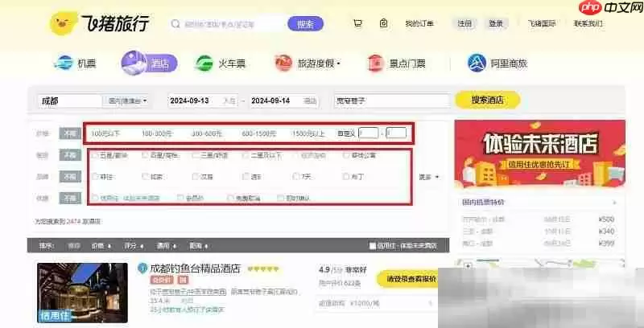Screen dimensions: 644x328
Task: Click the 景点门票 ticket icon
Action: pyautogui.click(x=375, y=64)
